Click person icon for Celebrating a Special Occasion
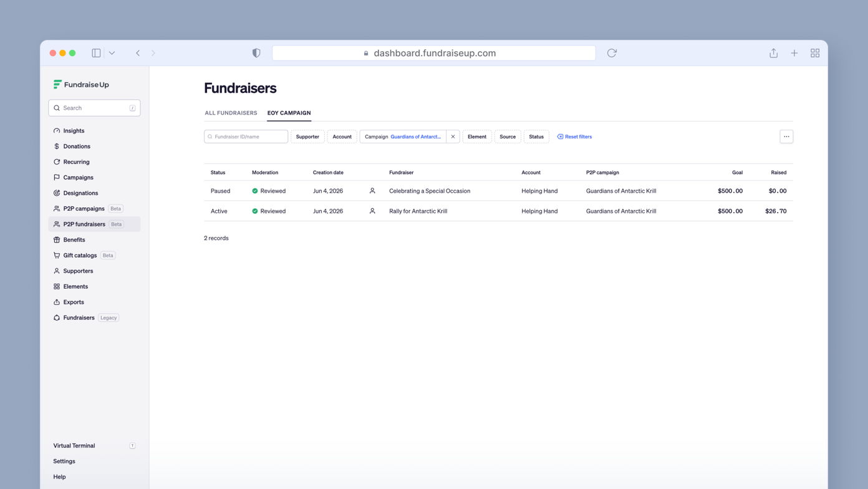 pyautogui.click(x=372, y=191)
